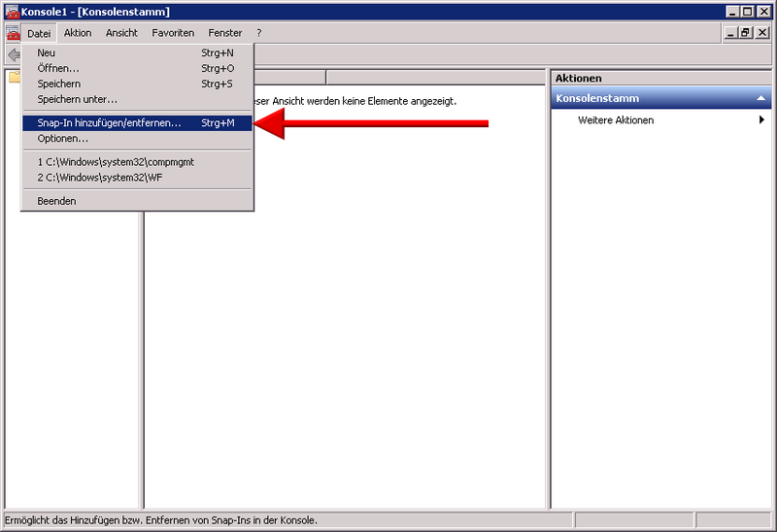Open the Favoriten menu
This screenshot has height=532, width=777.
172,33
